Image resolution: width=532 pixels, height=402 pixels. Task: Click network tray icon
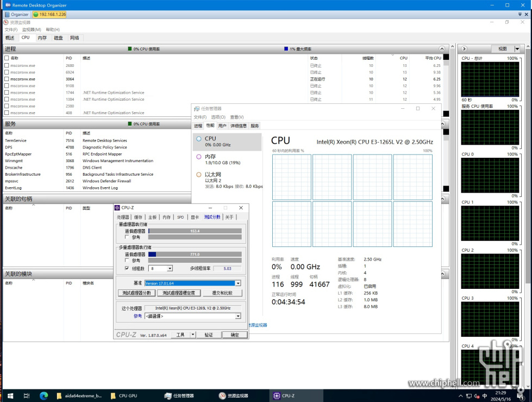point(469,396)
